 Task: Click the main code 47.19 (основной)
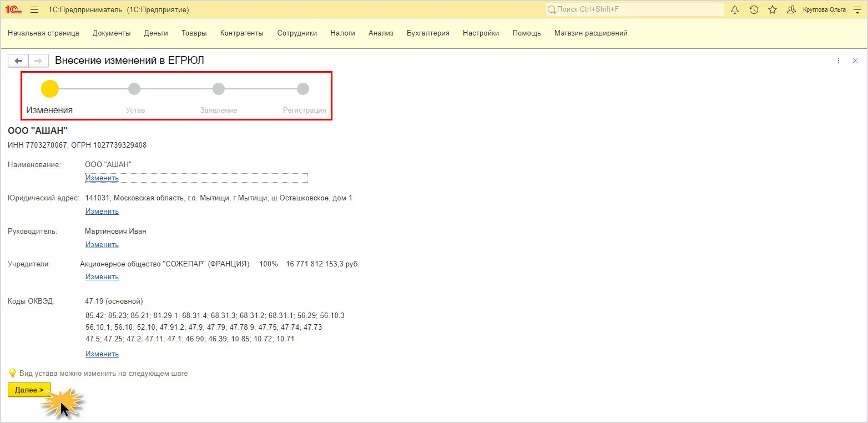tap(114, 301)
